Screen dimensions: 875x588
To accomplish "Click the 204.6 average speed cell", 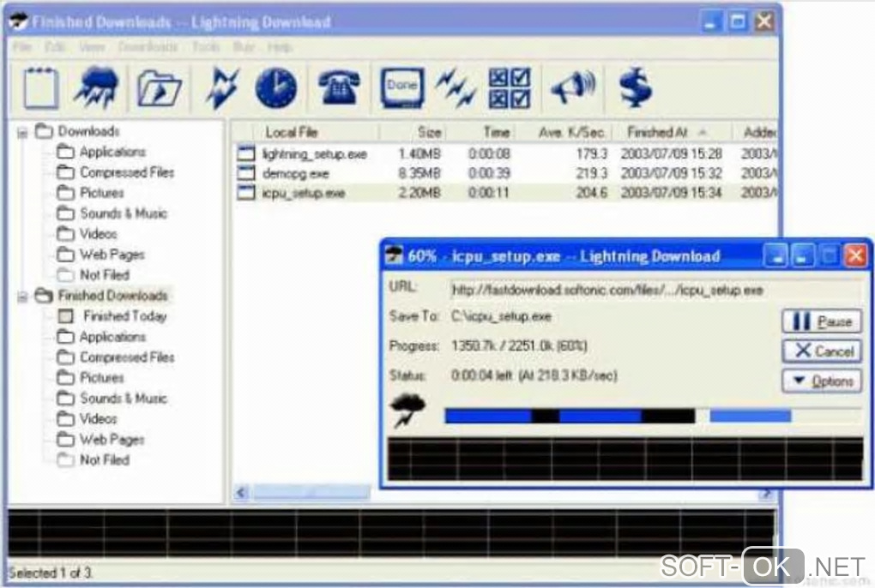I will coord(591,192).
